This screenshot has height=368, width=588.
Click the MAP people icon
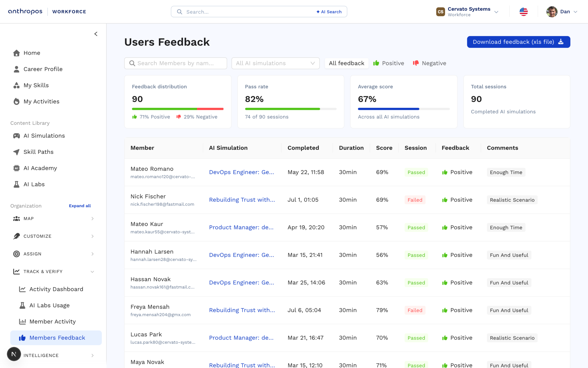[x=17, y=218]
